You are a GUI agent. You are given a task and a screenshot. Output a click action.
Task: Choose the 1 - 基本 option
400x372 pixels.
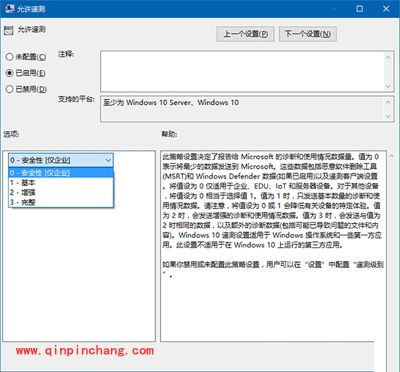(x=61, y=183)
